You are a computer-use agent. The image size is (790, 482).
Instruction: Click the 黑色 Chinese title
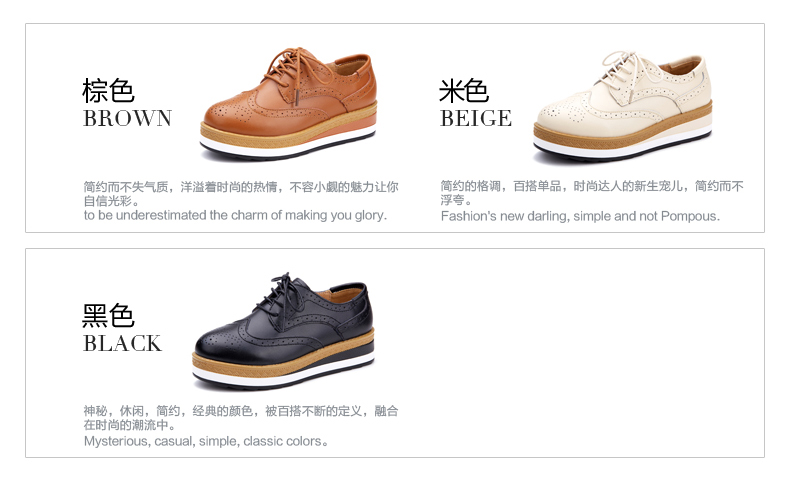[108, 316]
